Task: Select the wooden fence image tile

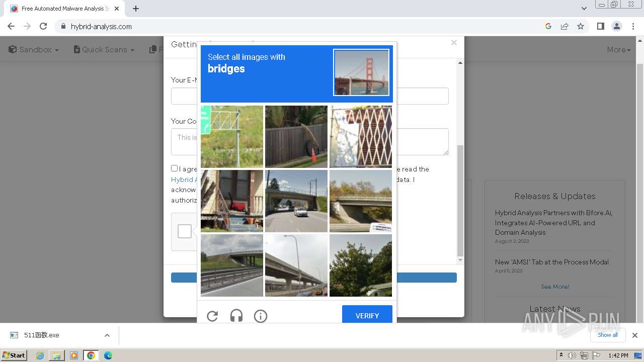Action: 296,137
